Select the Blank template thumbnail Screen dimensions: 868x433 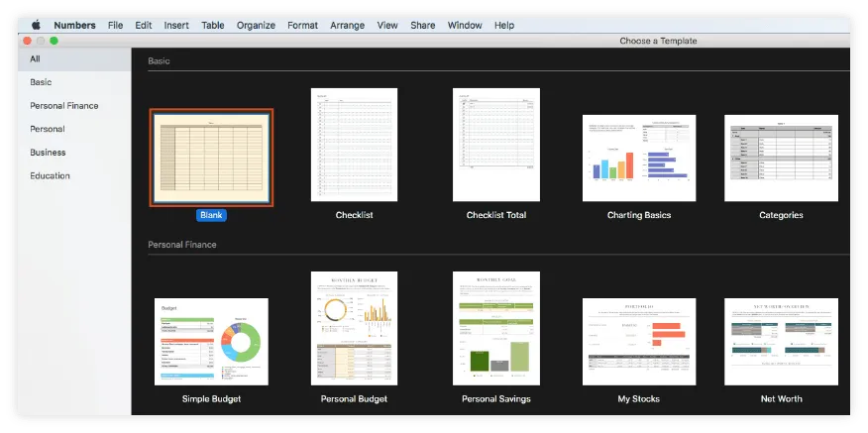[x=212, y=158]
